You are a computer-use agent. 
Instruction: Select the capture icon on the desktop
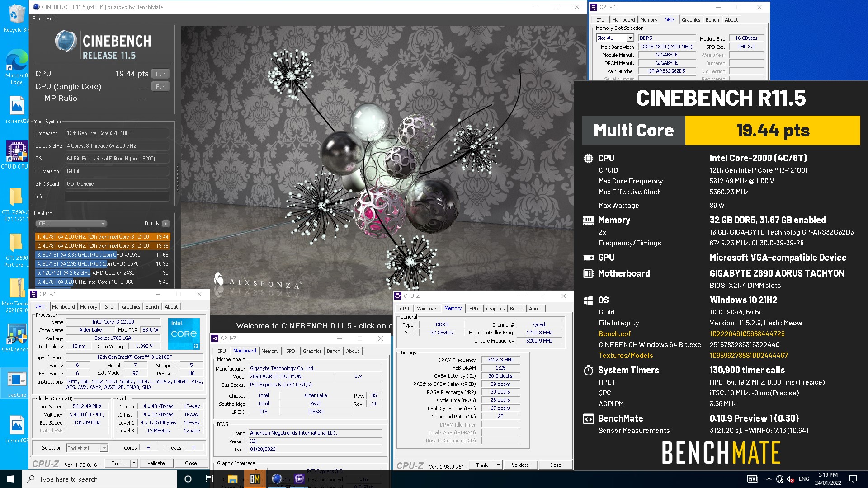tap(17, 384)
